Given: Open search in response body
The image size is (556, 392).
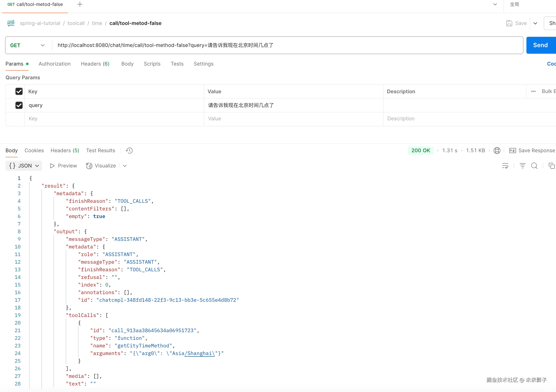Looking at the screenshot, I should tap(534, 166).
